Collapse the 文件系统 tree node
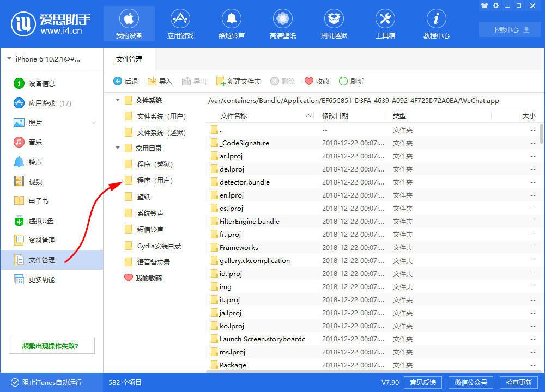Screen dimensions: 545x392 (117, 100)
